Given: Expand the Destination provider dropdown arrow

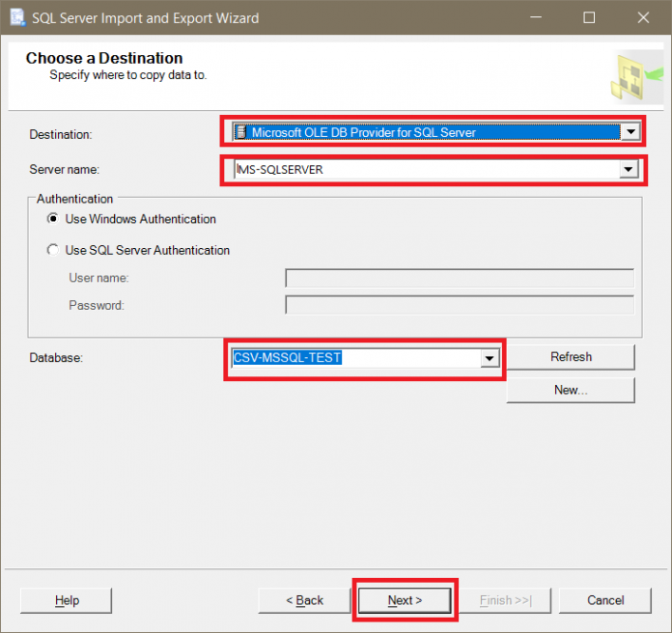Looking at the screenshot, I should (x=630, y=132).
